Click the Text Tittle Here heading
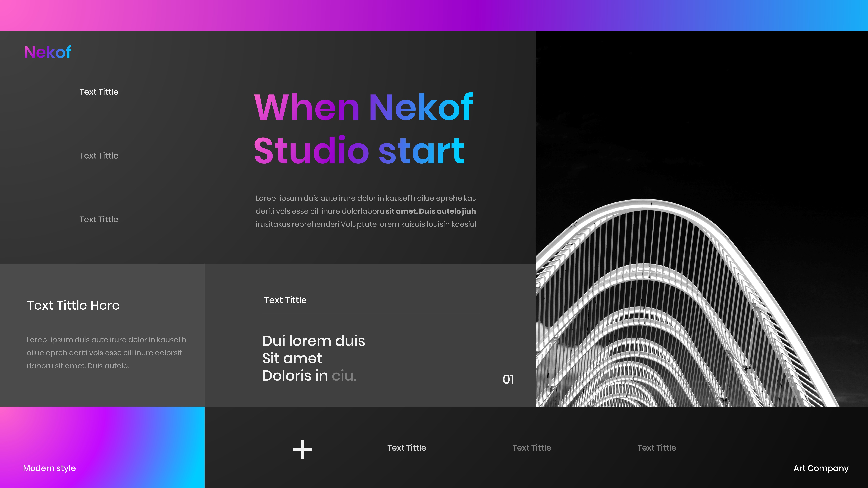Viewport: 868px width, 488px height. point(73,305)
